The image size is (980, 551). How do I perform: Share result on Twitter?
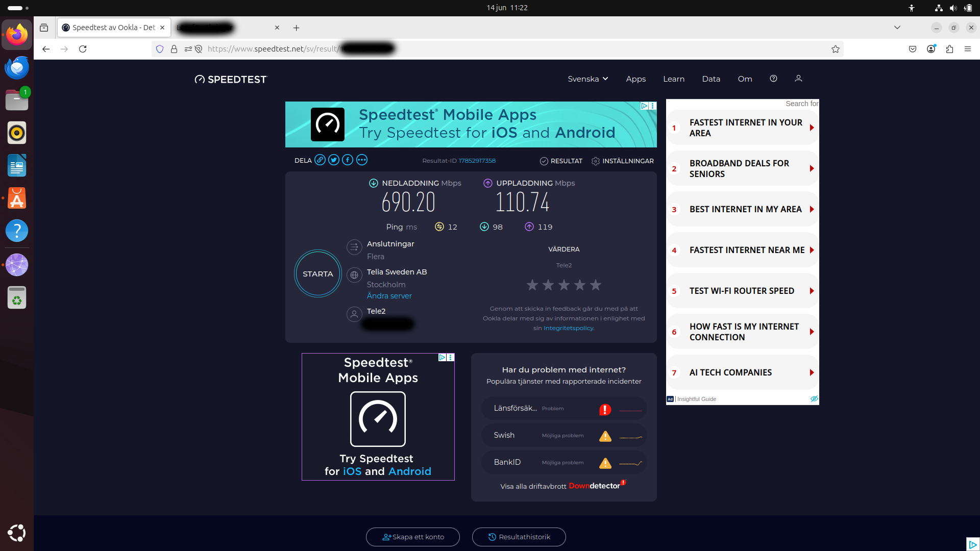(x=334, y=160)
